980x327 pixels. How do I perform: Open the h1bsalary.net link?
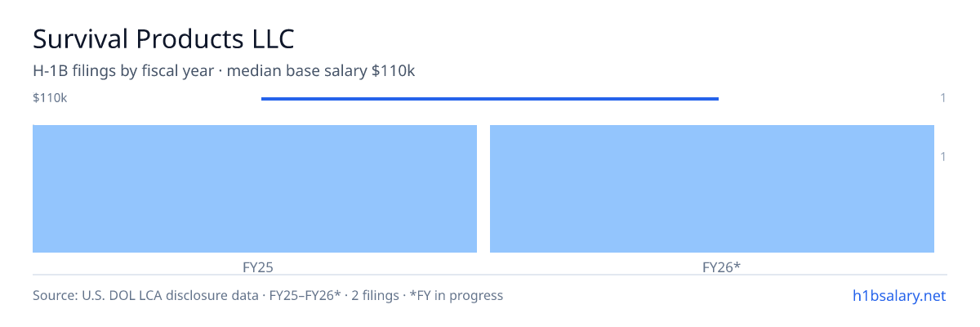click(899, 295)
